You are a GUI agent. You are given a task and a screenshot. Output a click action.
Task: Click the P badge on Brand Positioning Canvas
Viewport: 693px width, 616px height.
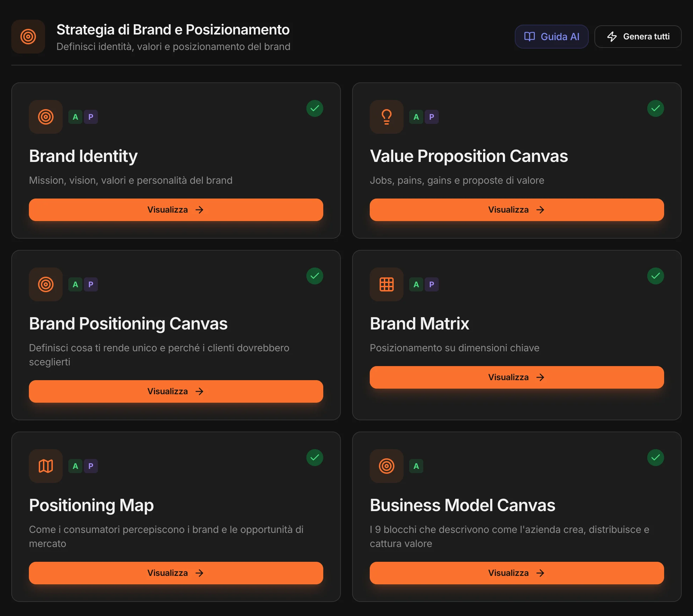tap(91, 284)
